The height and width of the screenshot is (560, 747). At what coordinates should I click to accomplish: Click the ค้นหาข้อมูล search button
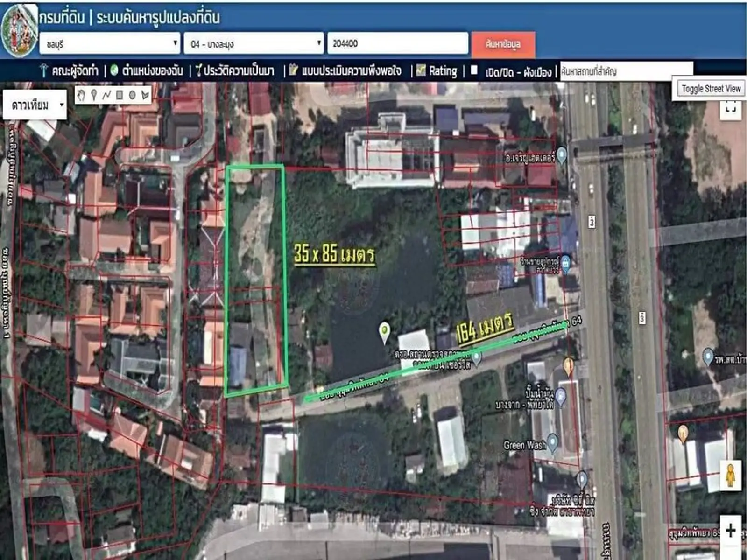pyautogui.click(x=503, y=44)
